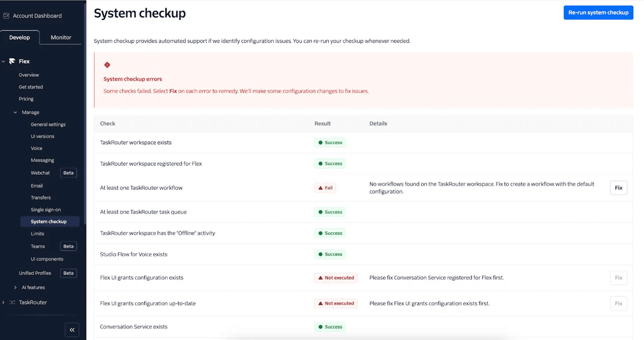
Task: Collapse the Flex section
Action: (3, 61)
